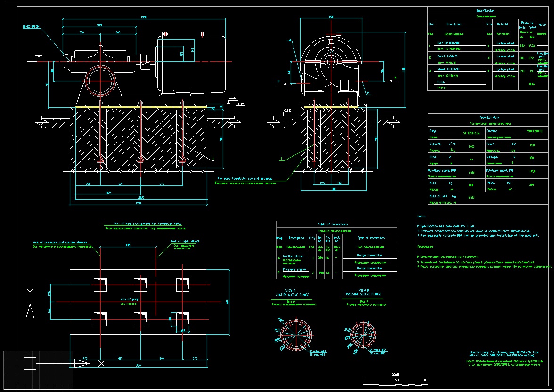Select the top-left foundation bolt hole square
Image resolution: width=554 pixels, height=392 pixels.
click(100, 285)
